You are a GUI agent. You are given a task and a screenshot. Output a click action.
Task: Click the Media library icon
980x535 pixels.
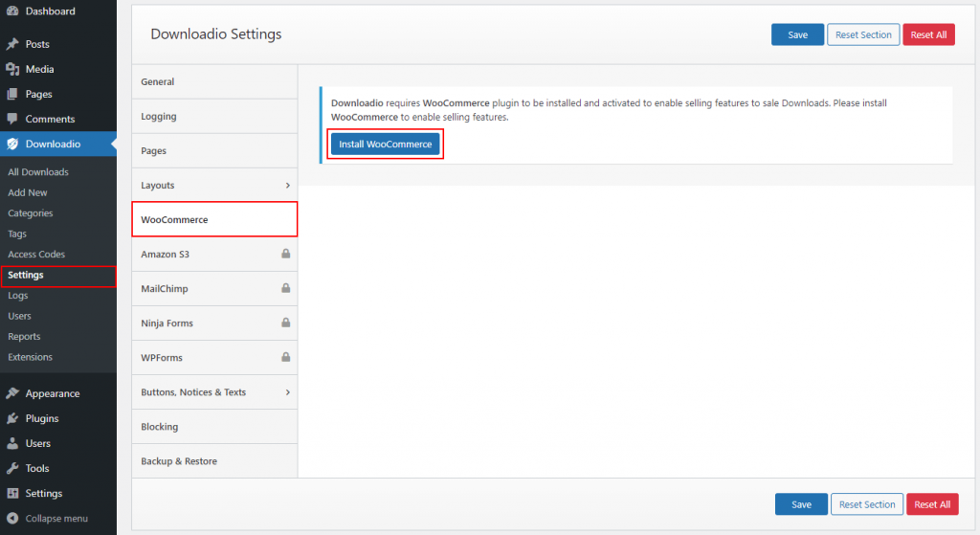tap(11, 69)
